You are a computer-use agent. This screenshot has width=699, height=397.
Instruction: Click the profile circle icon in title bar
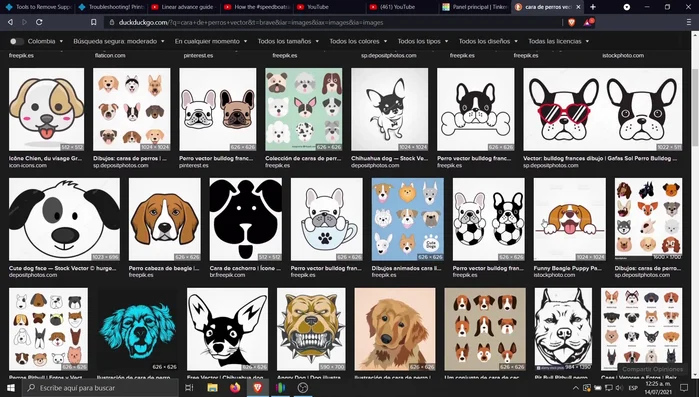click(x=627, y=7)
